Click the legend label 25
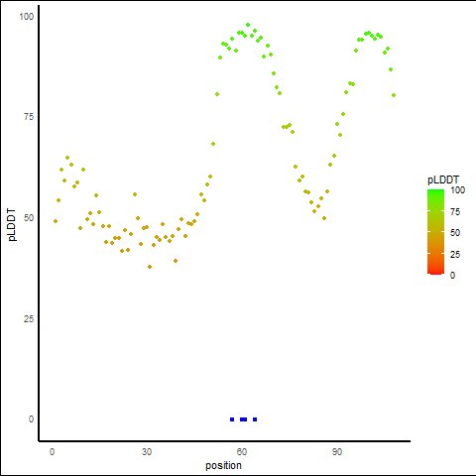 click(x=455, y=254)
